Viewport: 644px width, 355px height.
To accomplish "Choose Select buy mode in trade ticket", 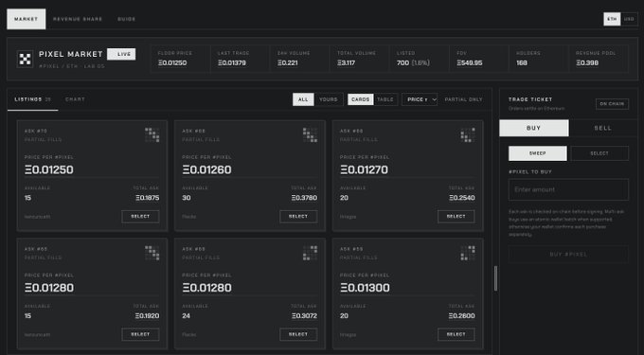I will 599,153.
